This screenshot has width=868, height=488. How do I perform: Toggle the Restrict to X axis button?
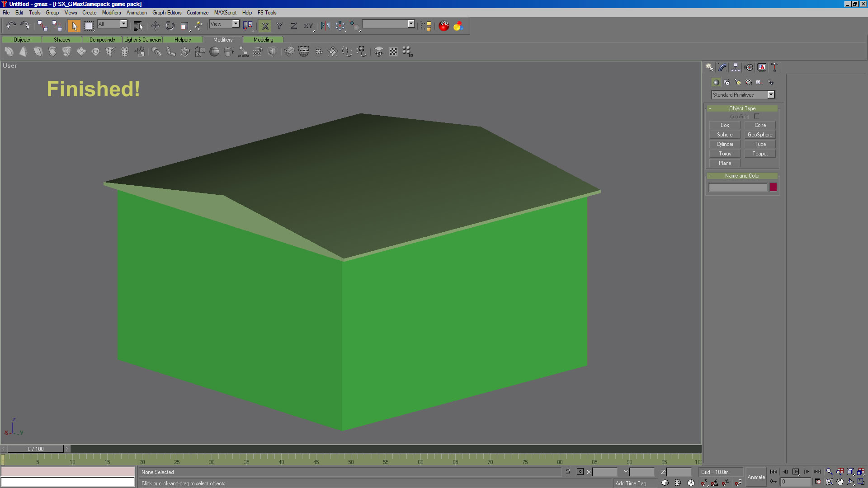[265, 26]
